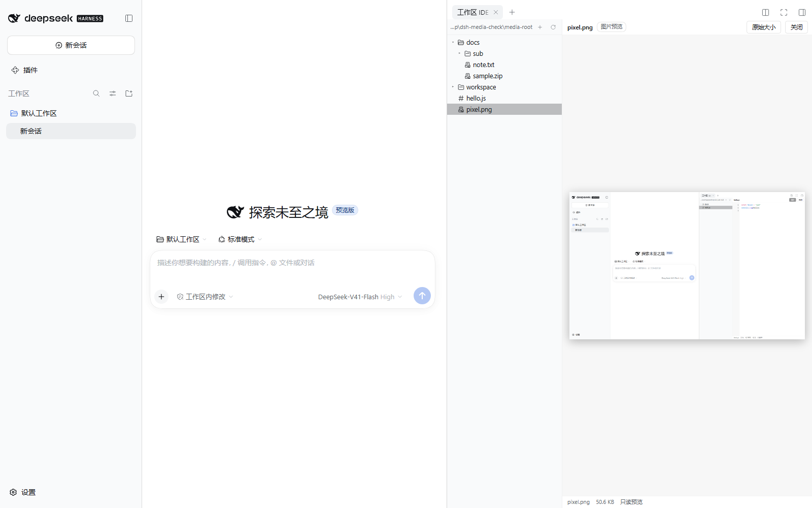812x508 pixels.
Task: Open the 插件 plugins page
Action: (24, 70)
